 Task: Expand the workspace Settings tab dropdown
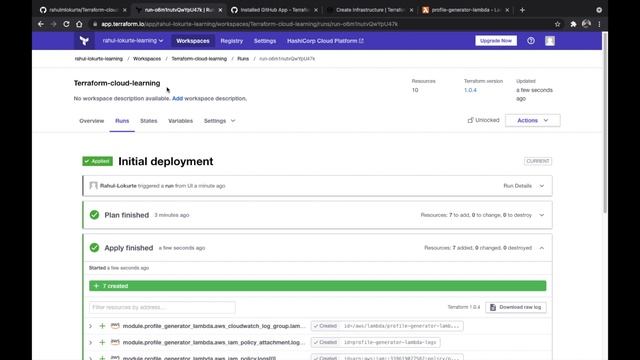[220, 121]
